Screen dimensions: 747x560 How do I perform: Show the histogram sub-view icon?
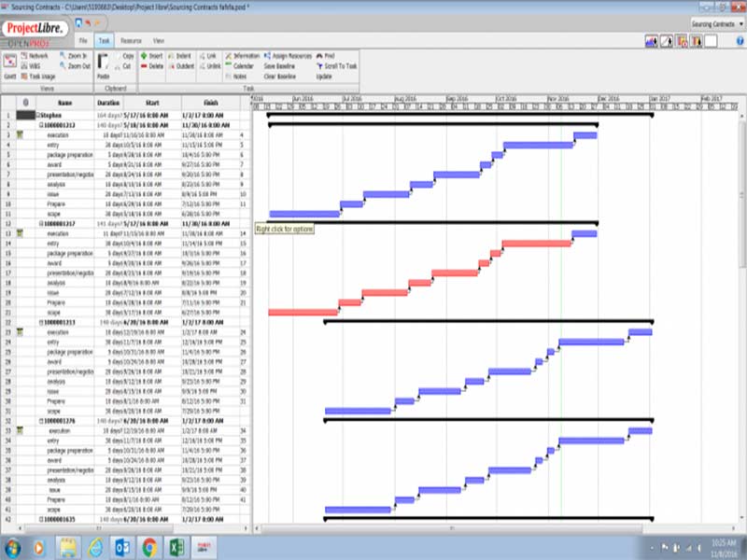click(x=651, y=41)
